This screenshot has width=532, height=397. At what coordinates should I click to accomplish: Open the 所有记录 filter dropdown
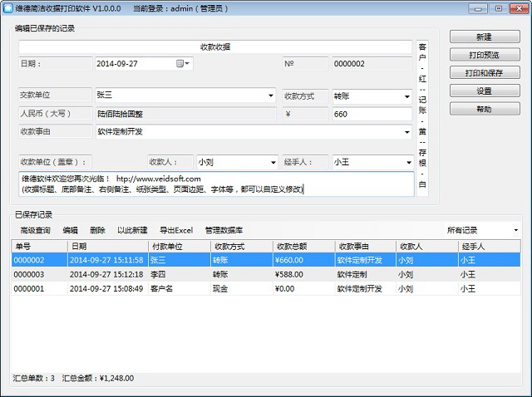point(515,230)
